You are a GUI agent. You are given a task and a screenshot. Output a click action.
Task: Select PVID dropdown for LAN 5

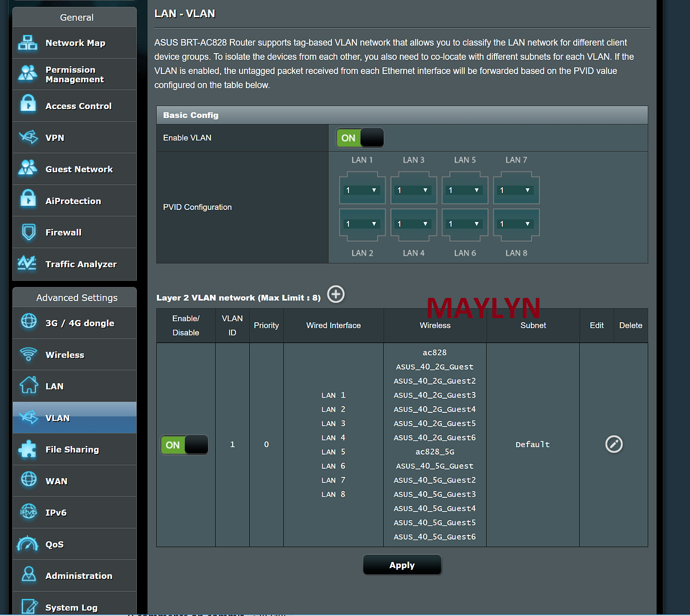[x=465, y=190]
